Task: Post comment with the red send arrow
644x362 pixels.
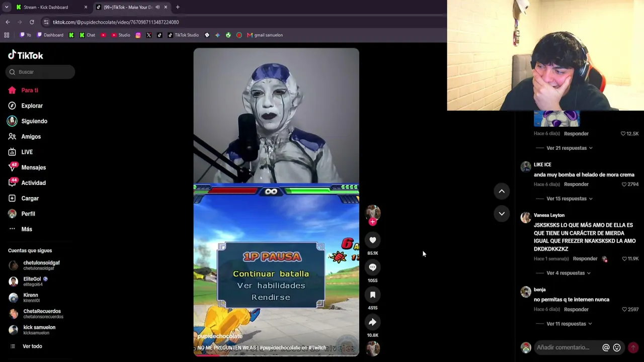Action: (633, 347)
